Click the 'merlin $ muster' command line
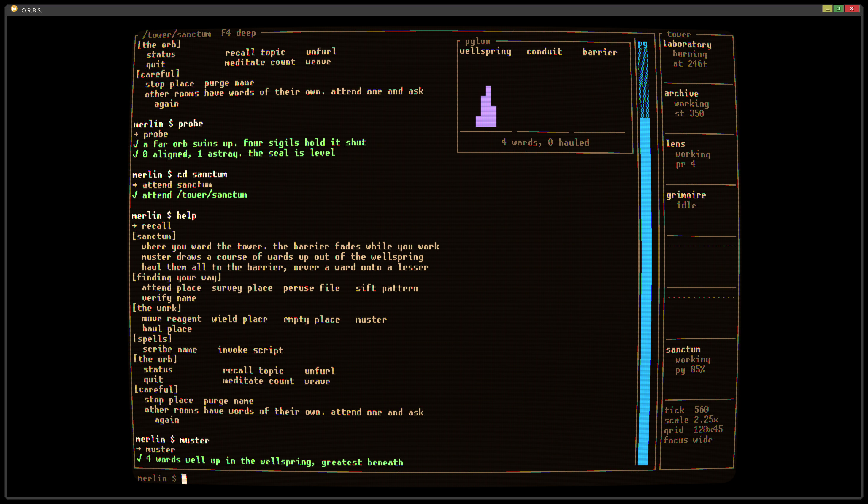Viewport: 868px width, 504px height. point(172,440)
